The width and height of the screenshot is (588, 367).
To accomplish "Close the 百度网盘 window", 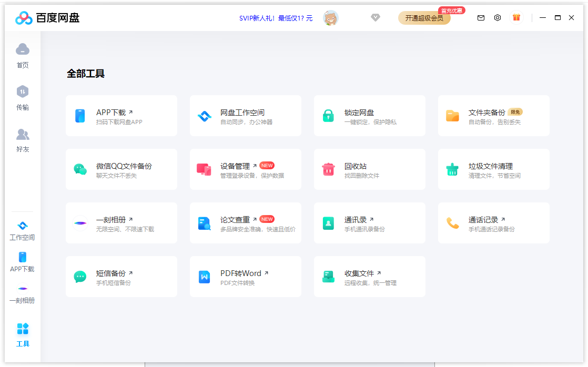I will [572, 18].
